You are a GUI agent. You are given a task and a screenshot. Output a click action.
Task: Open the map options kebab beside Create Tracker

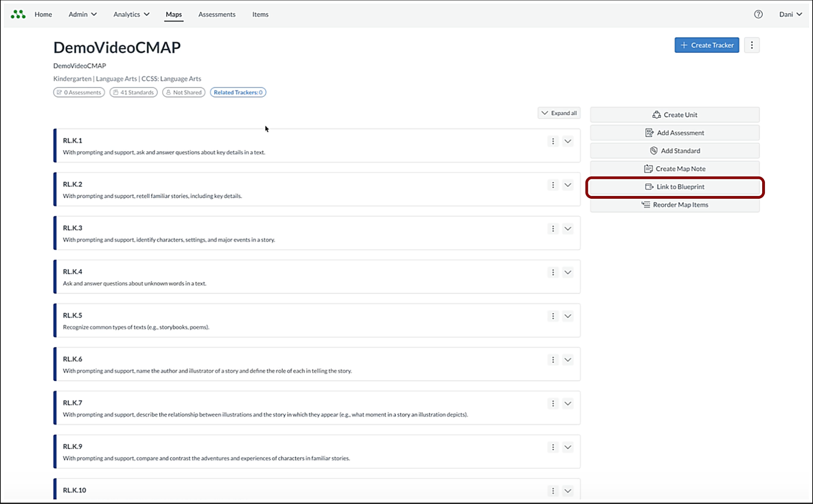(x=752, y=45)
